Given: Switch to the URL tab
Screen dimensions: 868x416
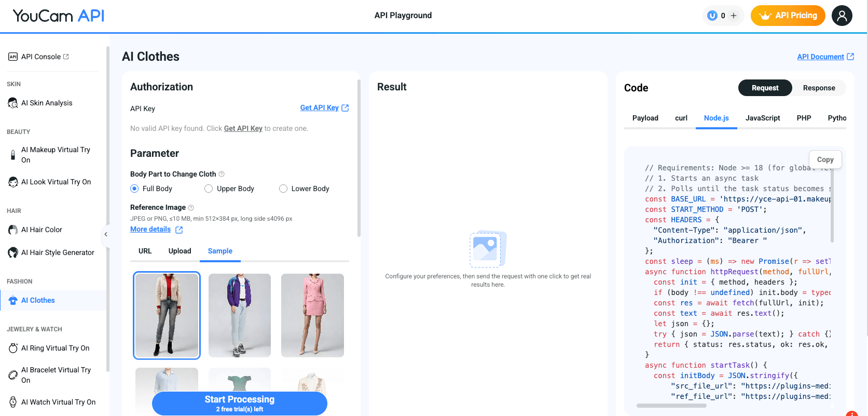Looking at the screenshot, I should point(145,251).
